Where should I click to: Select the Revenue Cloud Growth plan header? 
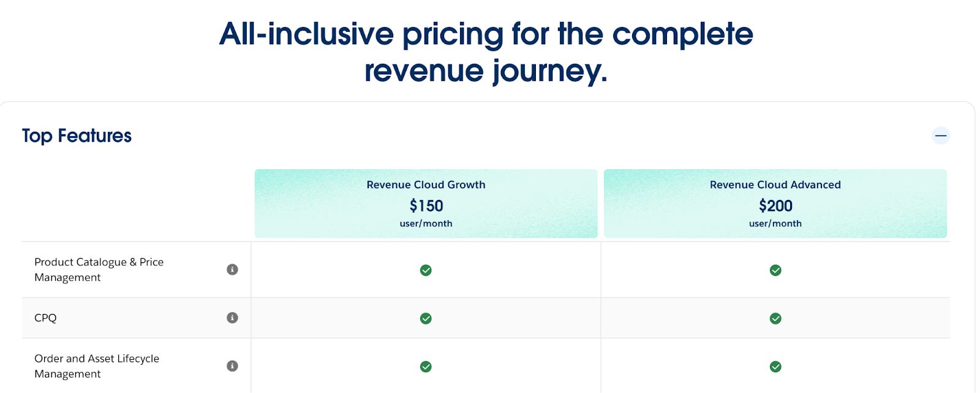tap(426, 184)
